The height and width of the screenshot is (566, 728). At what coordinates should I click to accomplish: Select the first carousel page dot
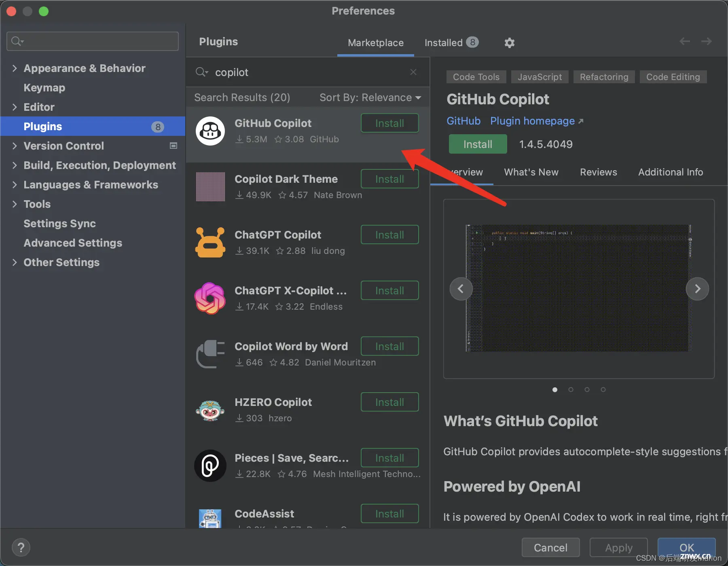(x=555, y=390)
